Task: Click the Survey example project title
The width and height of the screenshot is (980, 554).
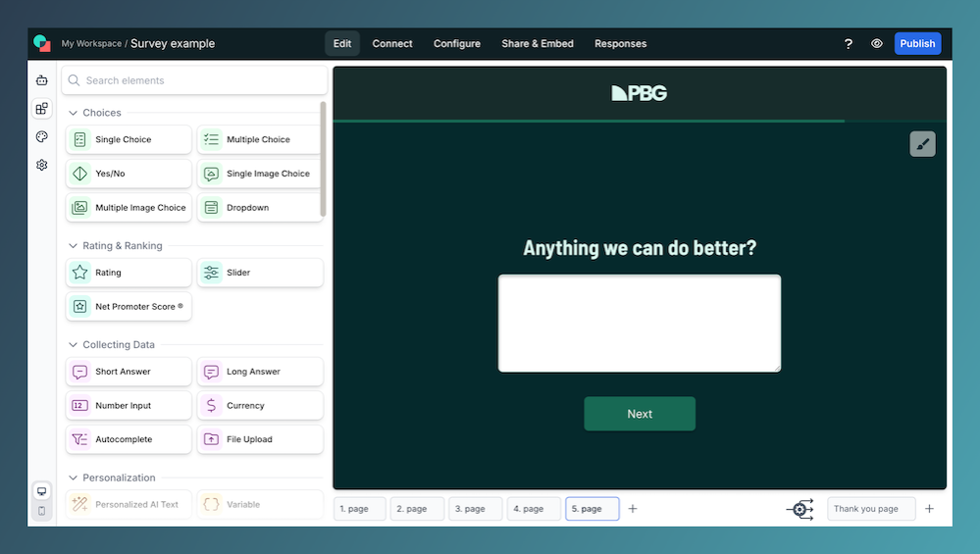Action: point(173,44)
